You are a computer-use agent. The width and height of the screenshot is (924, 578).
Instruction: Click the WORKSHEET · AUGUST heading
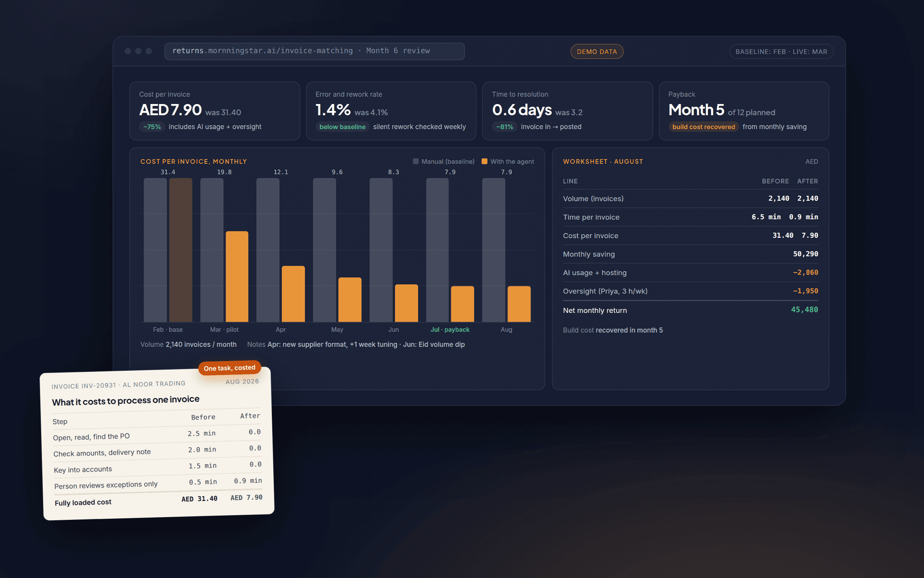(x=603, y=161)
